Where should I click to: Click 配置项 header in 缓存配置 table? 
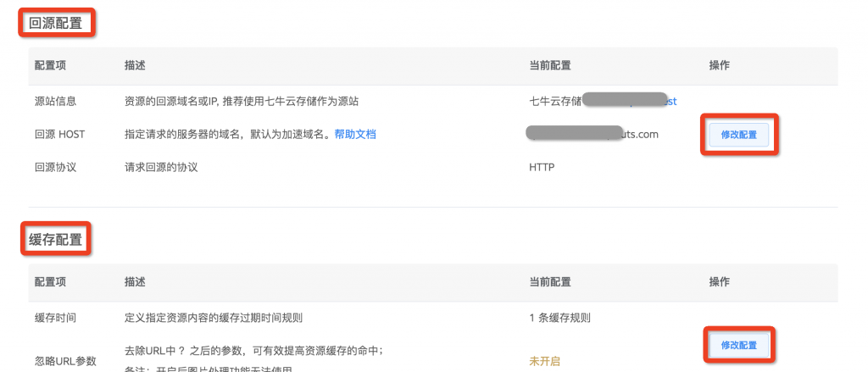click(x=50, y=282)
